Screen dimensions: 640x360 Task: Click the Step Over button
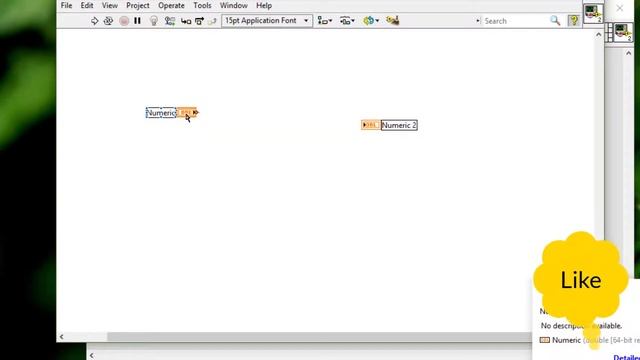point(199,21)
